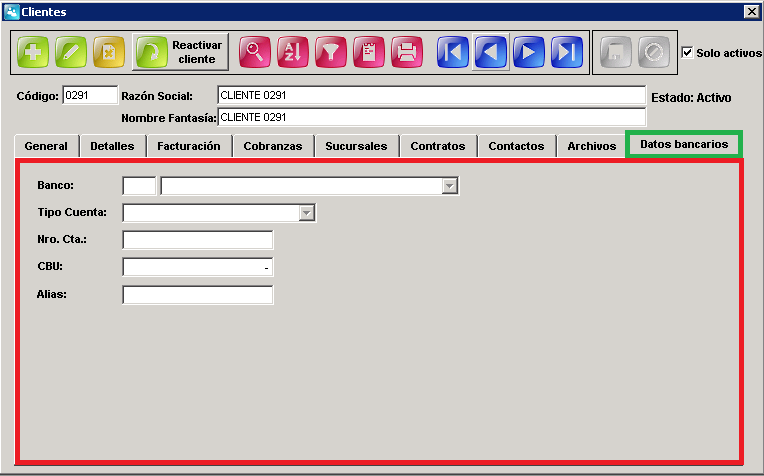The width and height of the screenshot is (764, 476).
Task: Go to first record with blue arrow
Action: 453,52
